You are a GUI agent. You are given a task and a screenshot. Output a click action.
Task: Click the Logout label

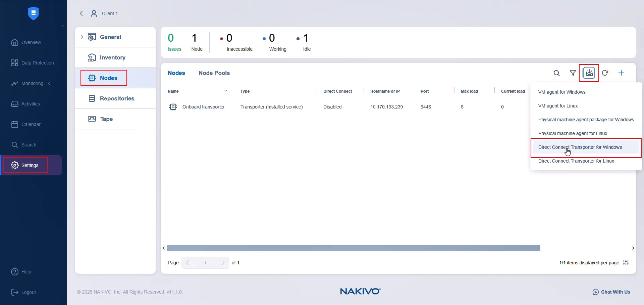pos(29,292)
